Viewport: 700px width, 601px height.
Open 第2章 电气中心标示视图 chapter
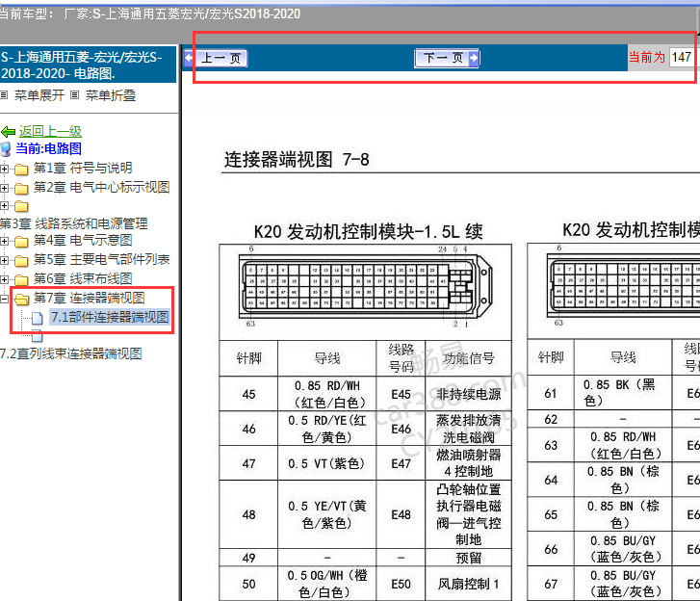[102, 187]
